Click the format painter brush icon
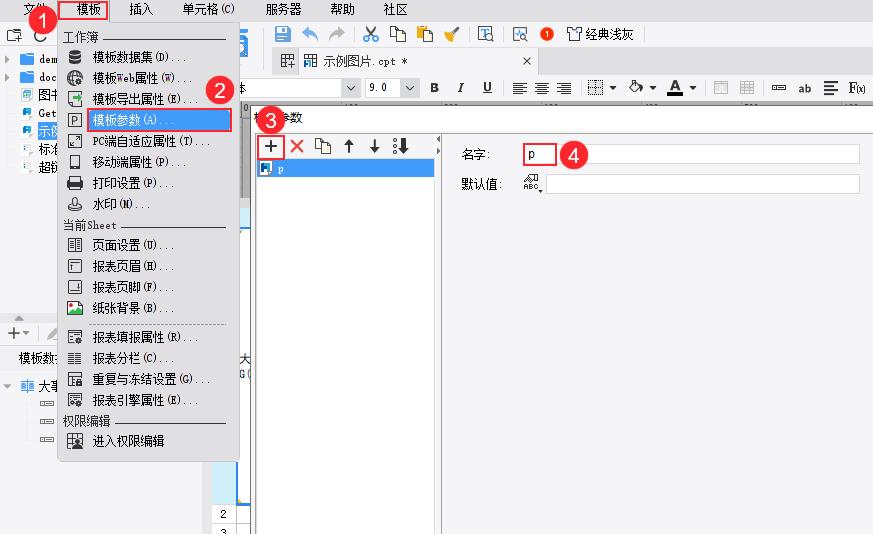The width and height of the screenshot is (873, 534). click(451, 34)
